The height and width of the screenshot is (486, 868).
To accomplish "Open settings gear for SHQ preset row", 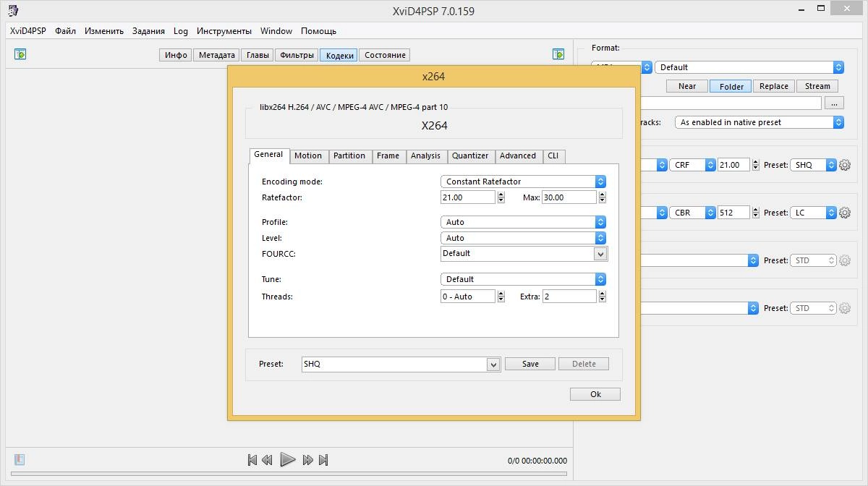I will tap(844, 165).
